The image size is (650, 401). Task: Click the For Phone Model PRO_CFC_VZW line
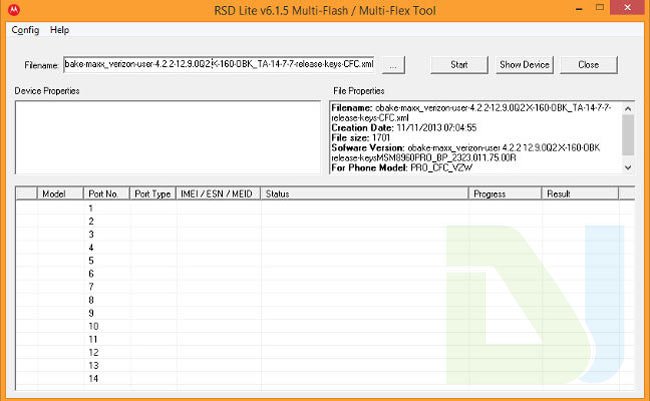click(401, 168)
